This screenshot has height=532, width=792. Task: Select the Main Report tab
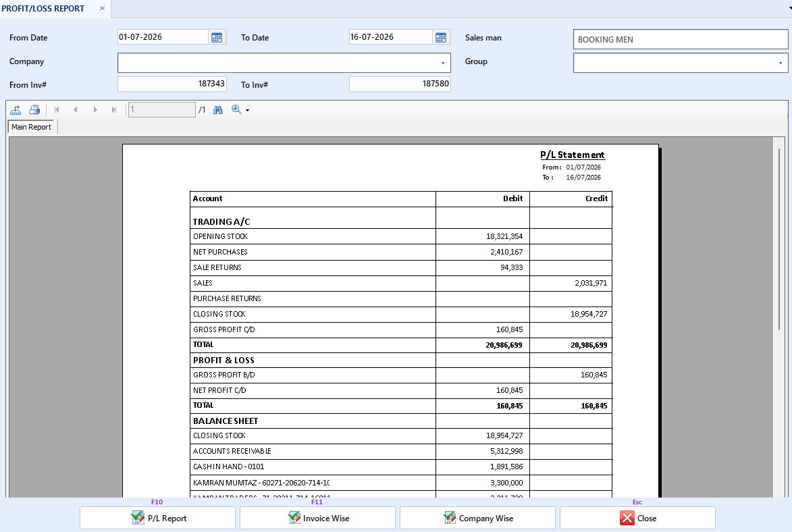31,127
